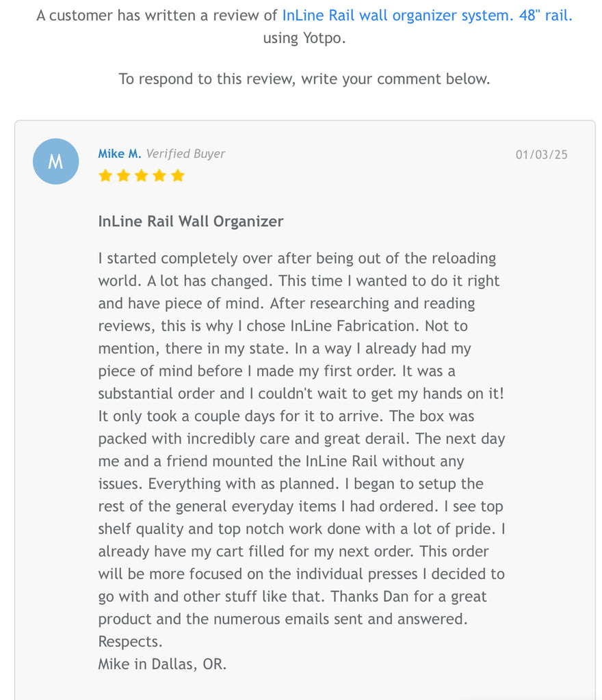Click the 'To respond to this review' instruction
602x700 pixels.
304,79
